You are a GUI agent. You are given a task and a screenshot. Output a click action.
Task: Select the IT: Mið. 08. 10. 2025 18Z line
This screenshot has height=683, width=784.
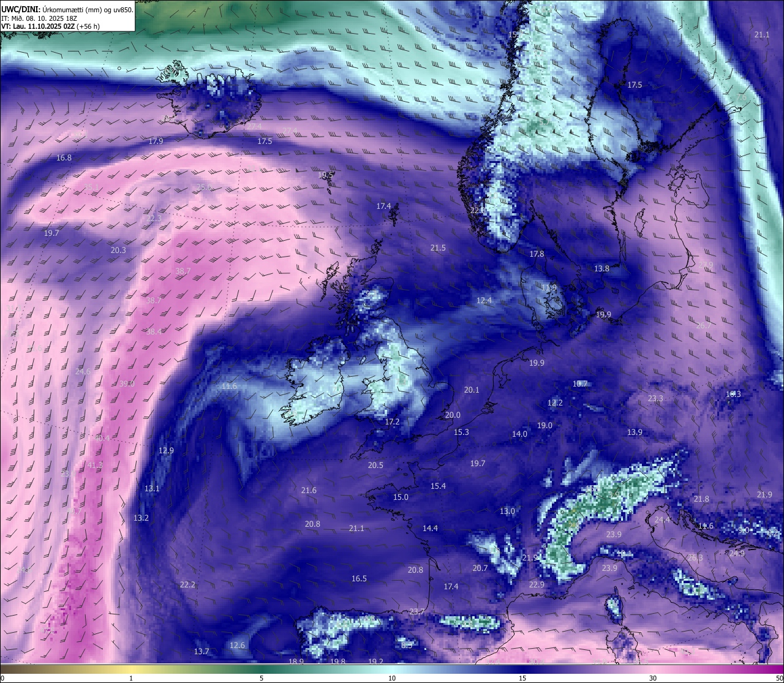tap(39, 18)
